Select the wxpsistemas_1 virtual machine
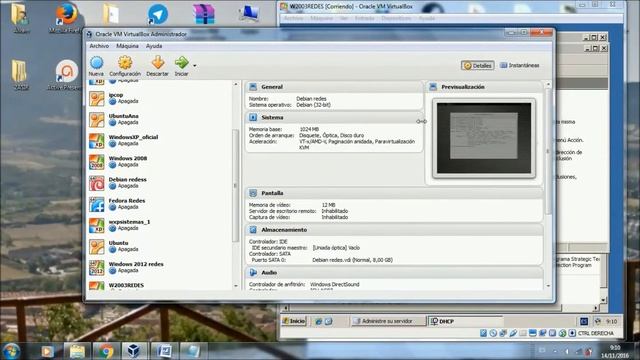The height and width of the screenshot is (360, 640). (160, 226)
